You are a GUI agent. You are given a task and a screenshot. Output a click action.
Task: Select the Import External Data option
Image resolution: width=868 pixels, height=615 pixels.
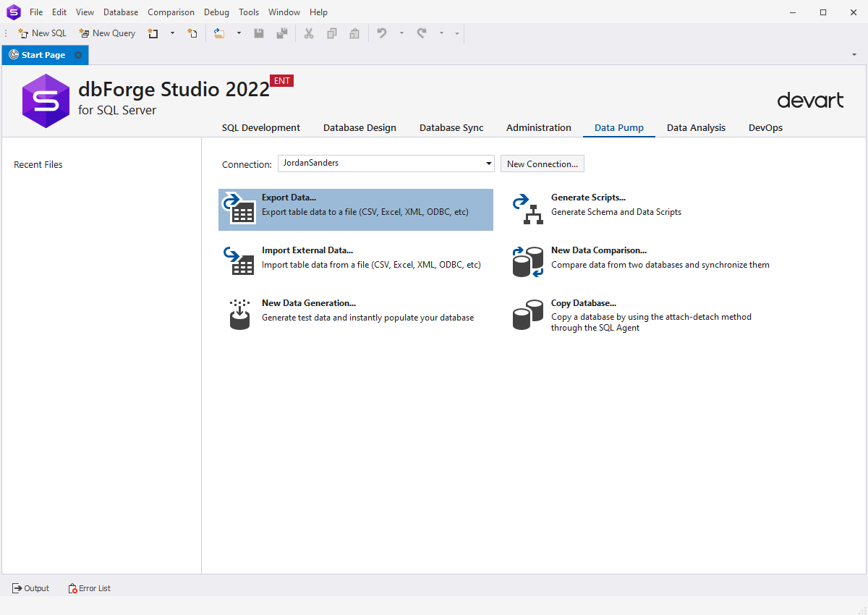(307, 250)
